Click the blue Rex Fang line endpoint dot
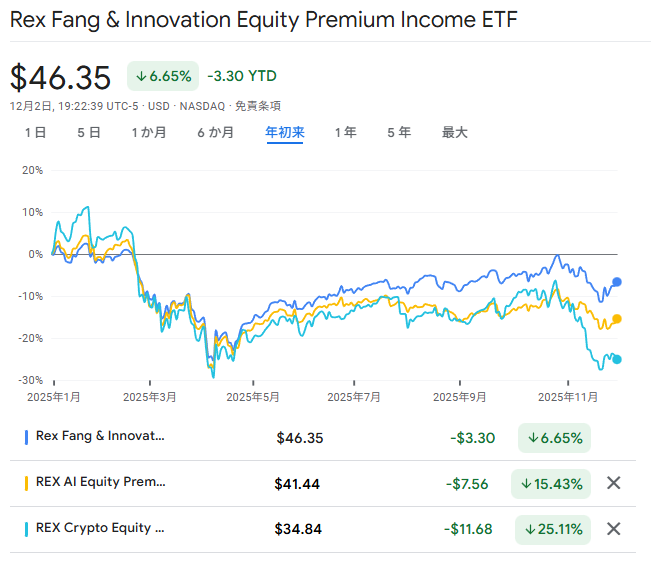This screenshot has height=561, width=651. pos(617,282)
